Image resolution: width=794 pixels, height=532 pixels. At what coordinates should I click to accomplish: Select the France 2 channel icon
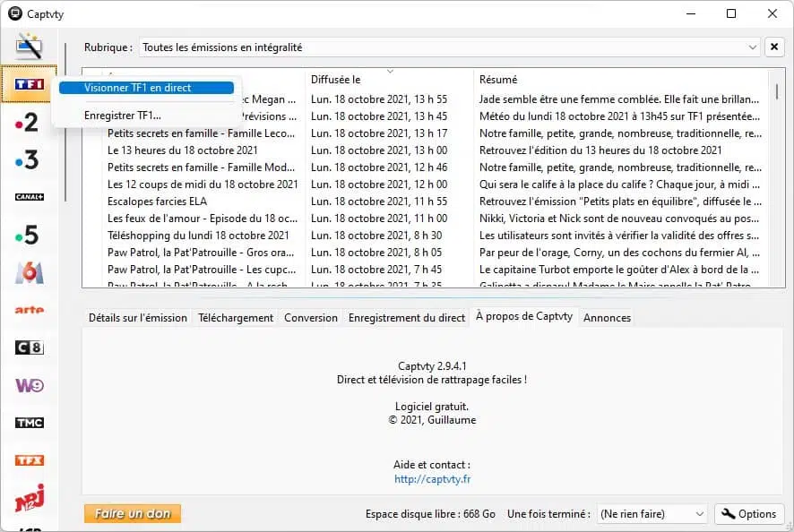pyautogui.click(x=28, y=122)
